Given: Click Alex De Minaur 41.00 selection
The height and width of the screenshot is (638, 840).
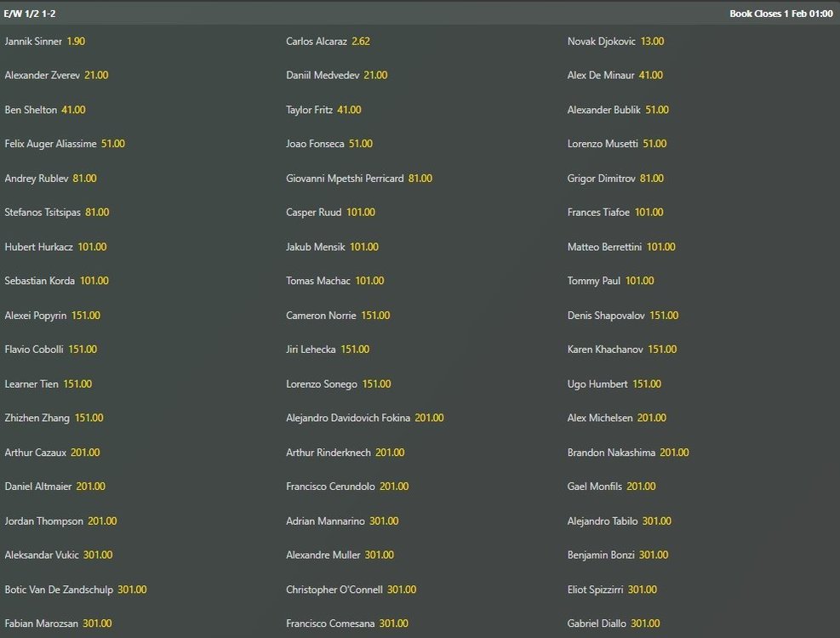Looking at the screenshot, I should click(650, 75).
